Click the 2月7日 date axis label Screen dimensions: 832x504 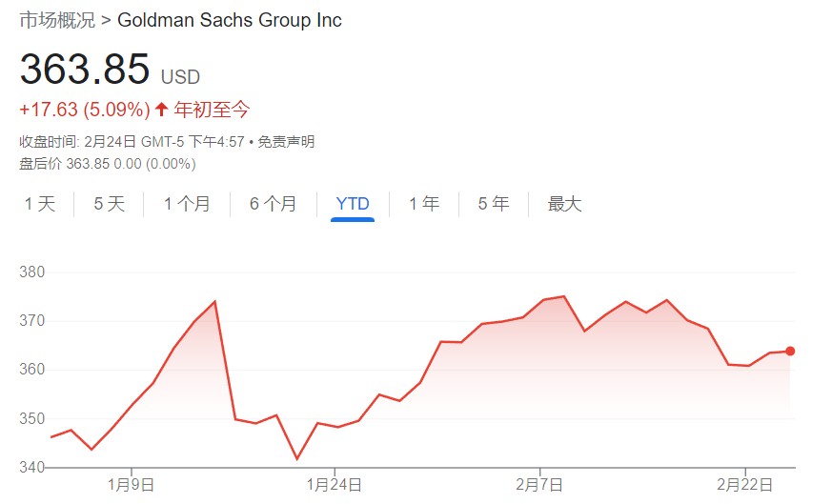pos(540,484)
